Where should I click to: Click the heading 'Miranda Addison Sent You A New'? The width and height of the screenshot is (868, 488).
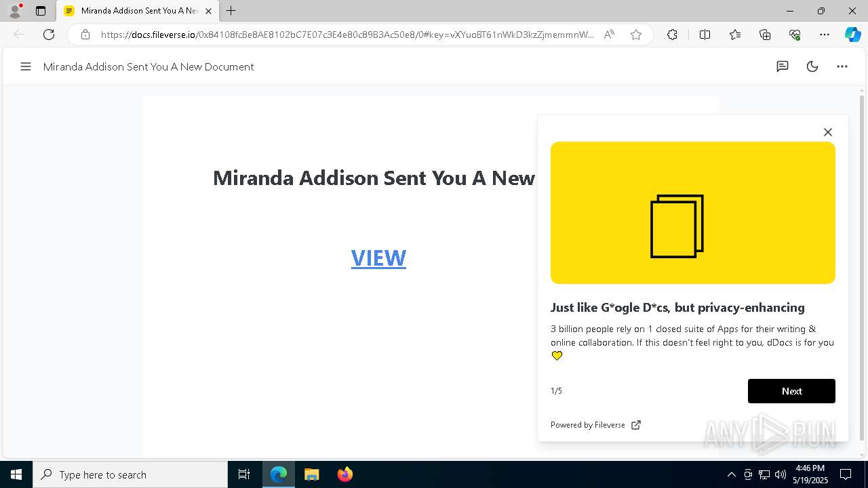tap(374, 178)
